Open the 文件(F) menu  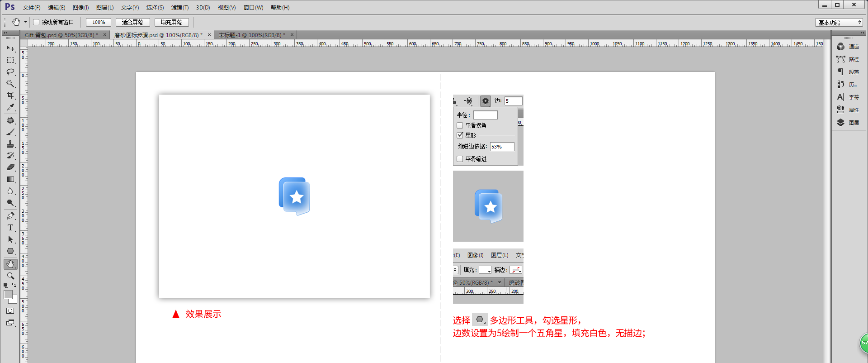pyautogui.click(x=32, y=8)
